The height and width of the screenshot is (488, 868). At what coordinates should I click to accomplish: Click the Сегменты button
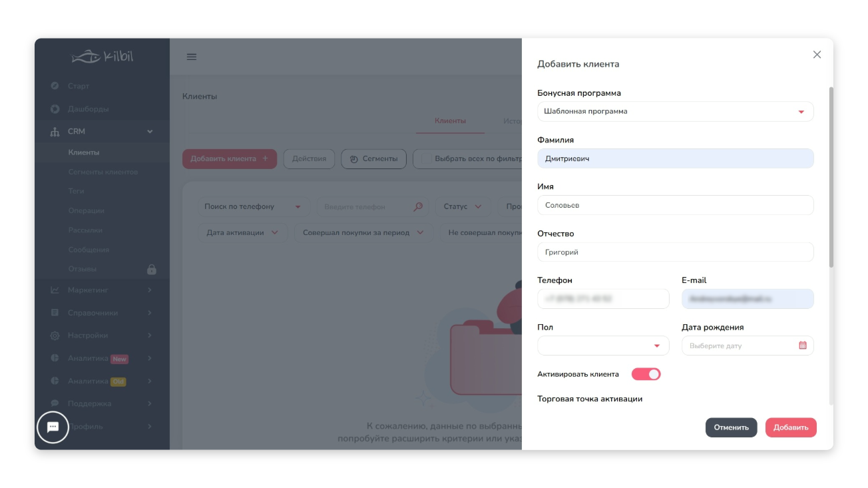click(x=373, y=158)
